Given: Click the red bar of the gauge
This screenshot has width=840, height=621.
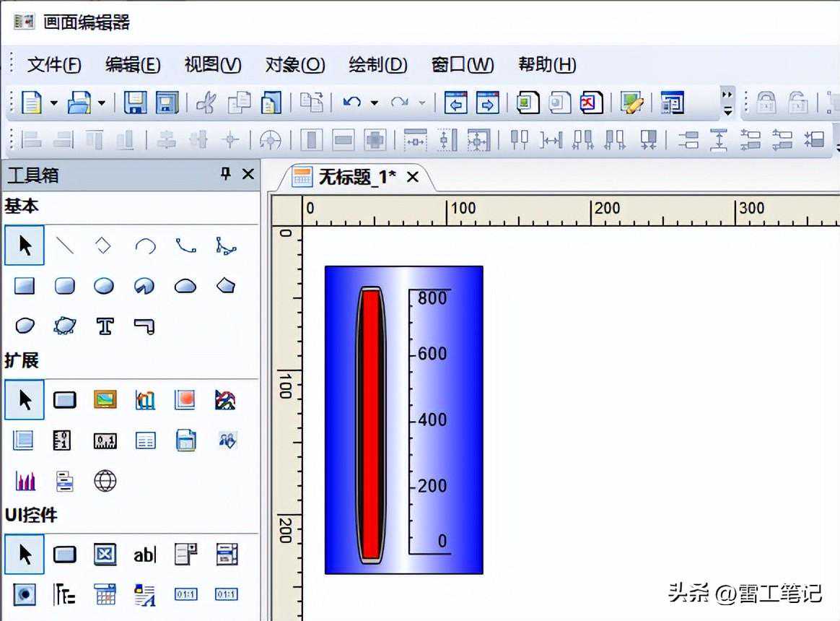Looking at the screenshot, I should pos(371,425).
